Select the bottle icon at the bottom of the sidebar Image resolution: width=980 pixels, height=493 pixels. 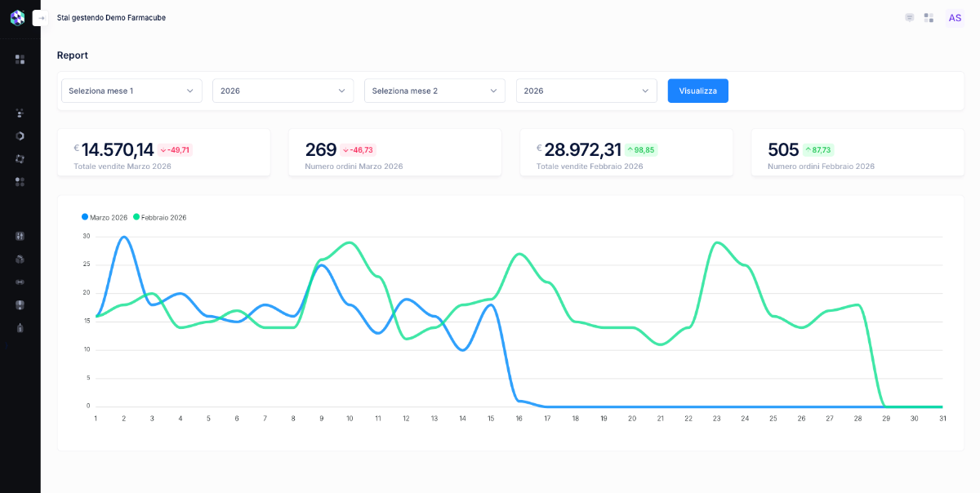[20, 327]
